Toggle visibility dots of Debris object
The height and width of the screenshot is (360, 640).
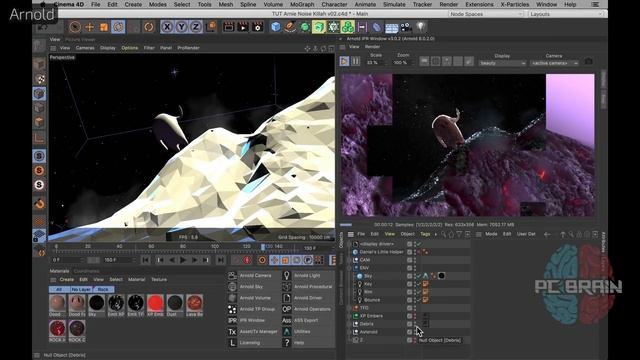(x=416, y=324)
